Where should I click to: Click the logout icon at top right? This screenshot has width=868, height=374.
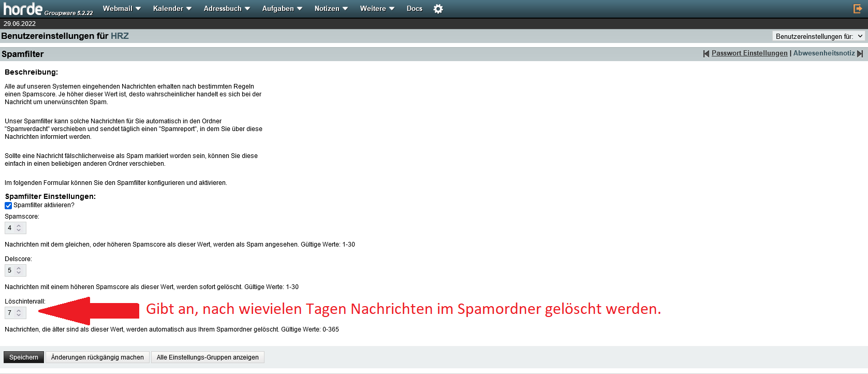(x=857, y=8)
